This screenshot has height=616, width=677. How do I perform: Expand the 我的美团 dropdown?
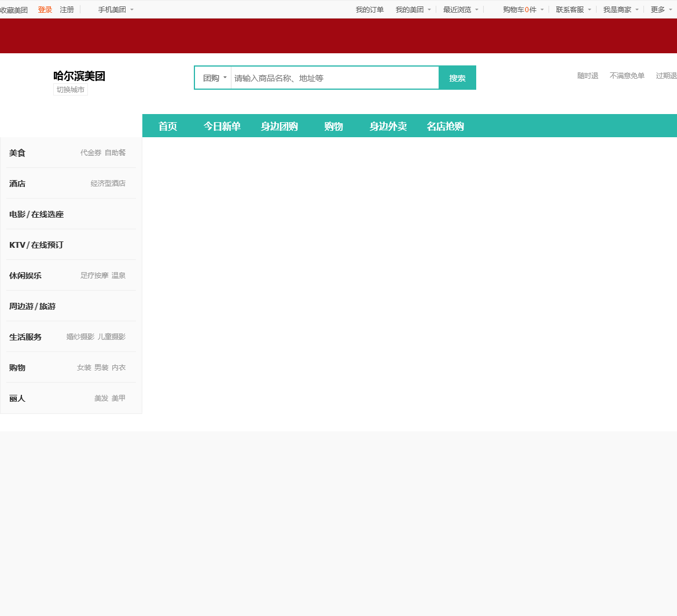click(413, 9)
